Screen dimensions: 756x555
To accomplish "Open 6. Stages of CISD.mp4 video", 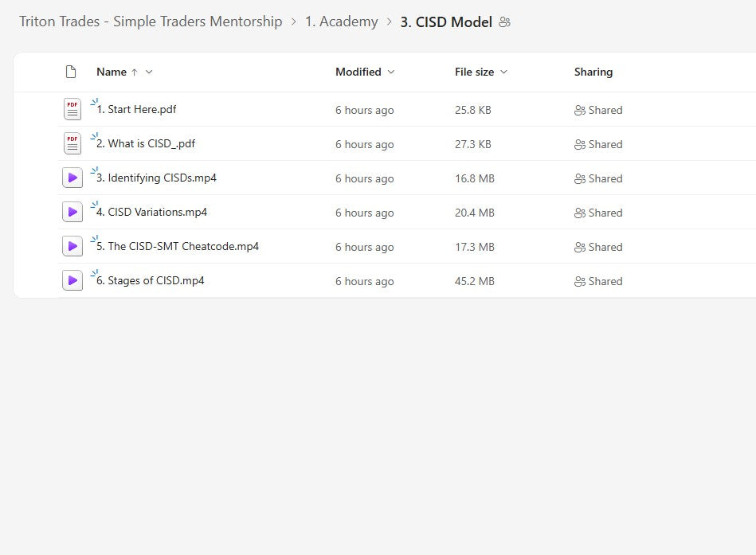I will click(151, 281).
